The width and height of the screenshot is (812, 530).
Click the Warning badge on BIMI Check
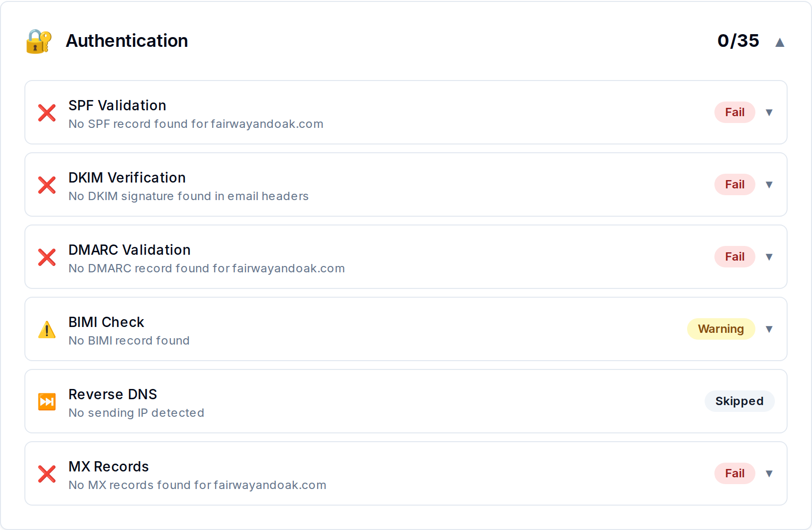click(x=721, y=329)
